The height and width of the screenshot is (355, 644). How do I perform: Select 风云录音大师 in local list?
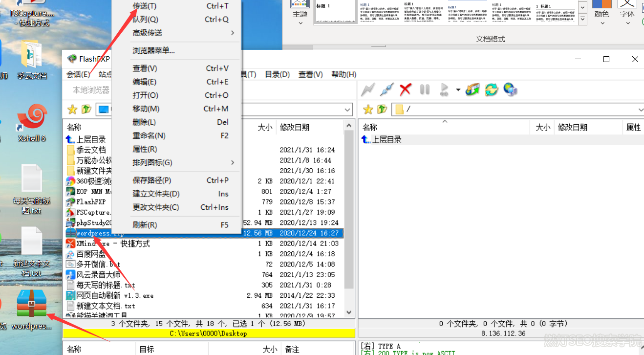(98, 275)
